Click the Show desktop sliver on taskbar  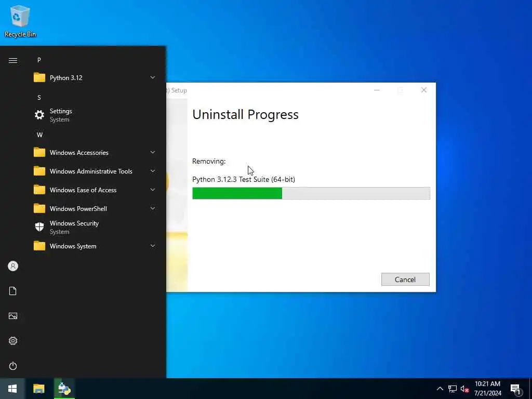point(530,389)
